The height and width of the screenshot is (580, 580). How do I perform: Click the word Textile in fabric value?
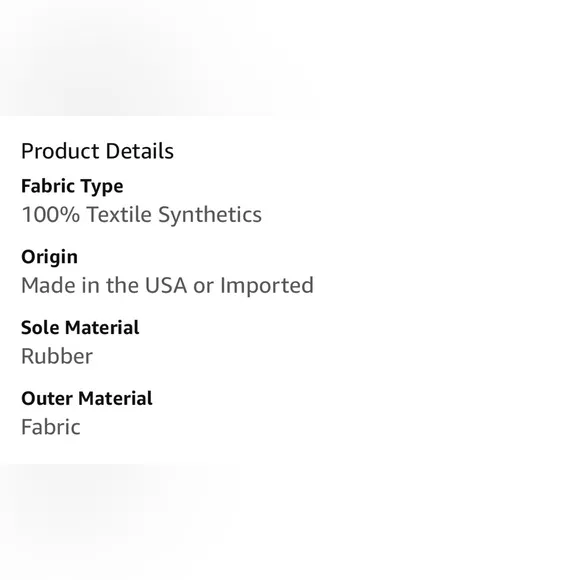tap(119, 215)
